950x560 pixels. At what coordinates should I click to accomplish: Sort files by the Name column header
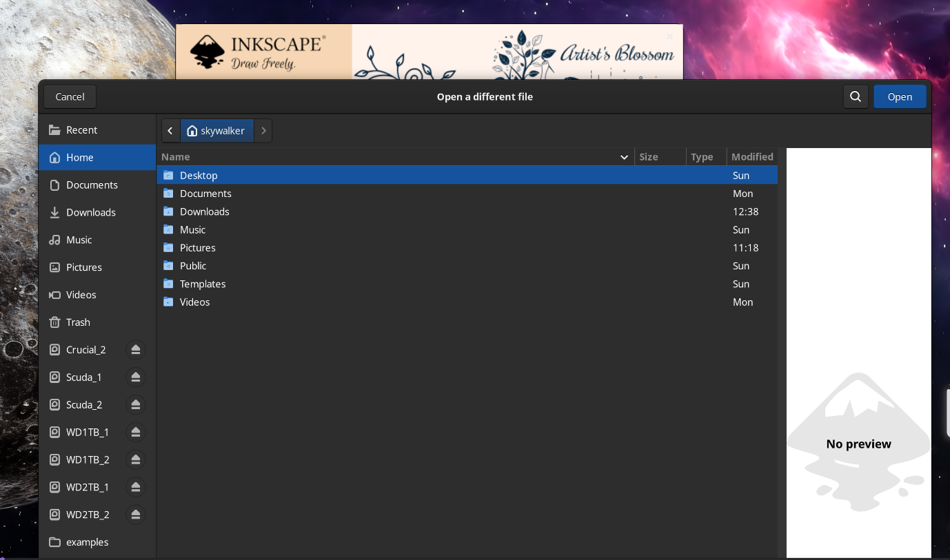pos(396,157)
